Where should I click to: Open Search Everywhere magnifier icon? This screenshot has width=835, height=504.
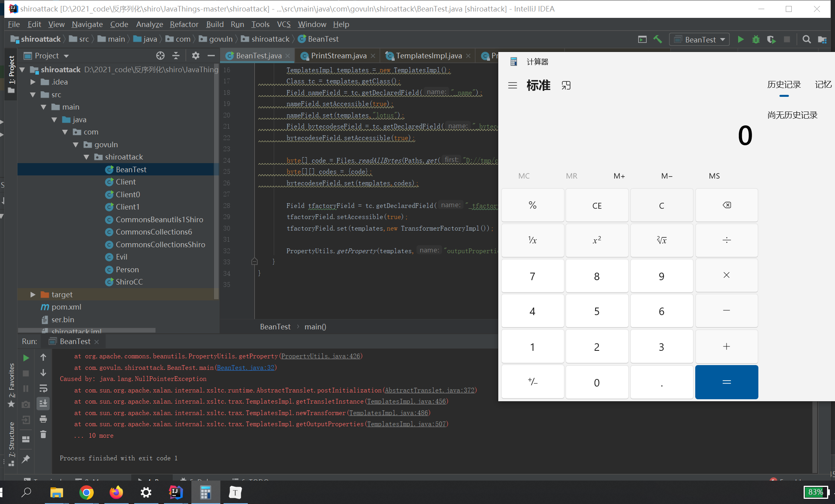tap(806, 39)
